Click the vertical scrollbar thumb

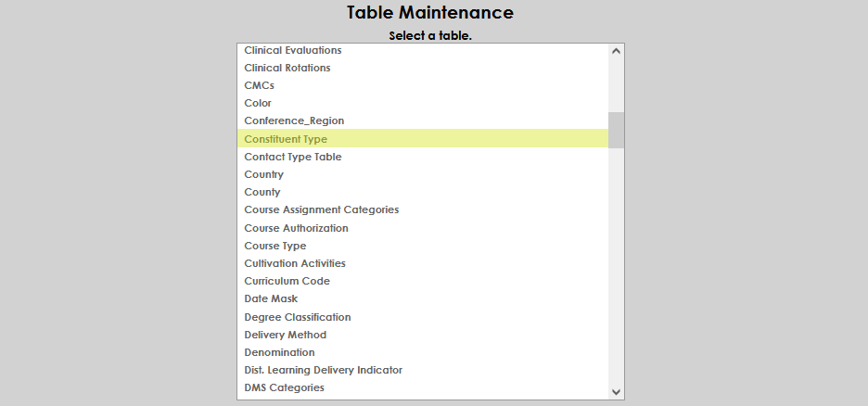[617, 131]
